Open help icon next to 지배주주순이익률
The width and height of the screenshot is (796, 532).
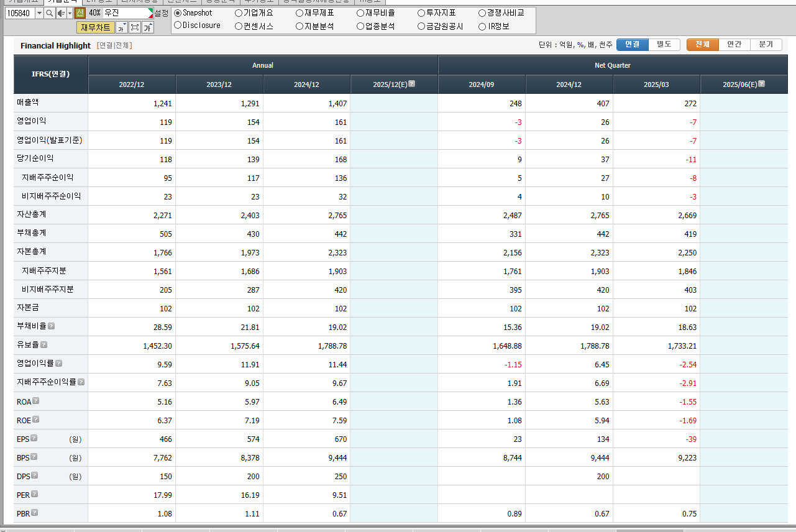coord(81,382)
